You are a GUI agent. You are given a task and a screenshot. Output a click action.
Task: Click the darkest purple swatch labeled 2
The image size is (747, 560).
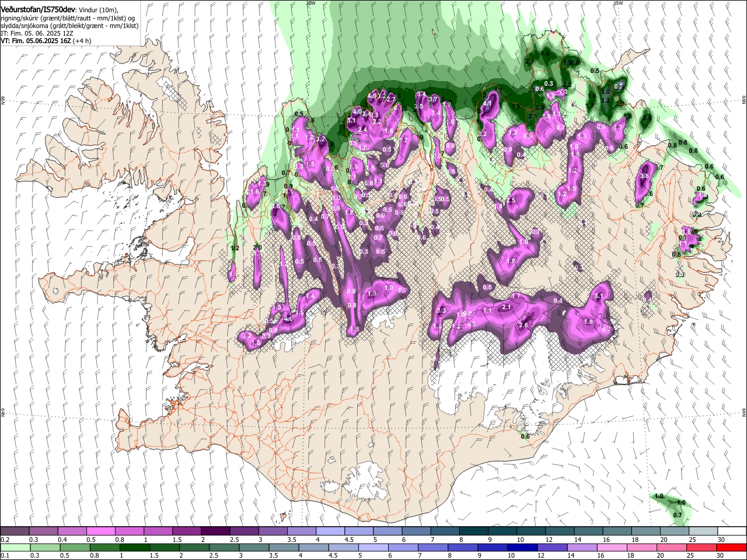215,531
